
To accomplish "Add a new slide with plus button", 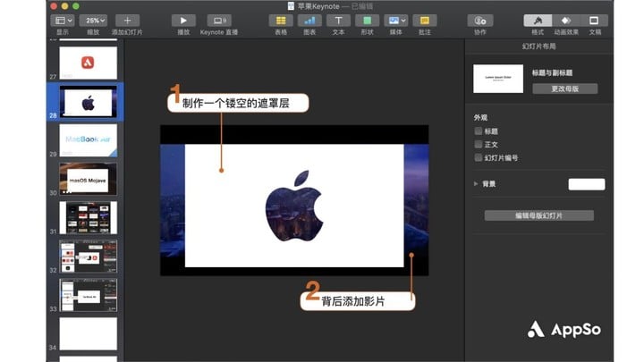I will [x=127, y=21].
